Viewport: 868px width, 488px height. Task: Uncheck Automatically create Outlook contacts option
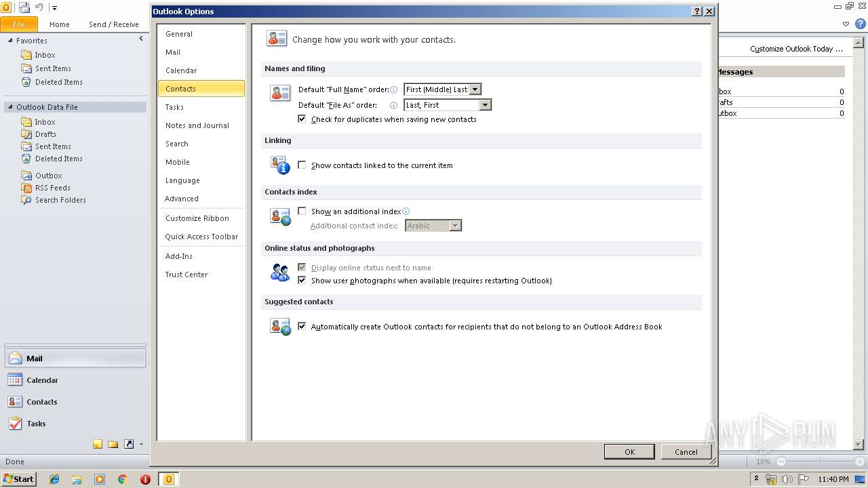tap(302, 326)
